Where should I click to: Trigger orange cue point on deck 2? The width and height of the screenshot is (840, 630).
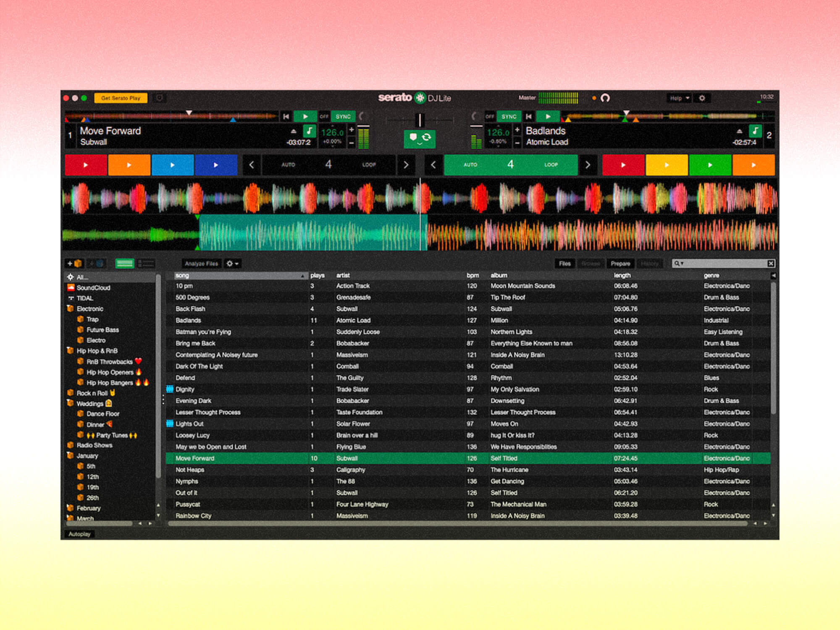pos(754,165)
